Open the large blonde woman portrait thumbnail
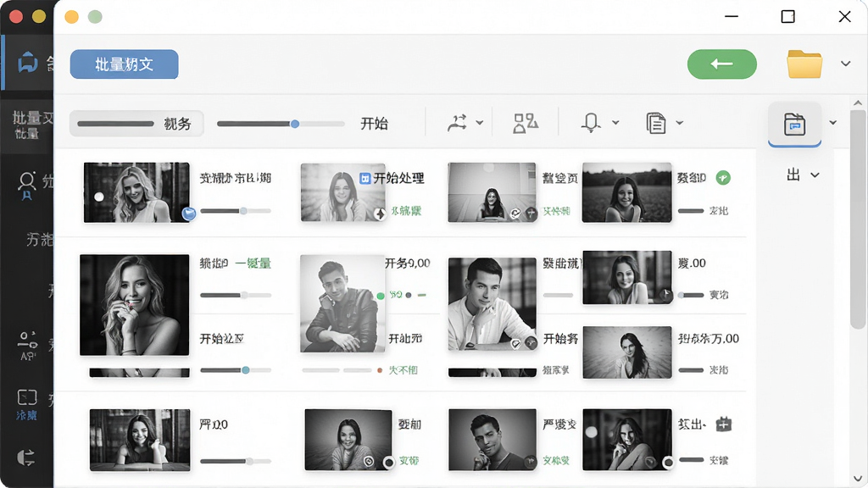 pos(135,305)
